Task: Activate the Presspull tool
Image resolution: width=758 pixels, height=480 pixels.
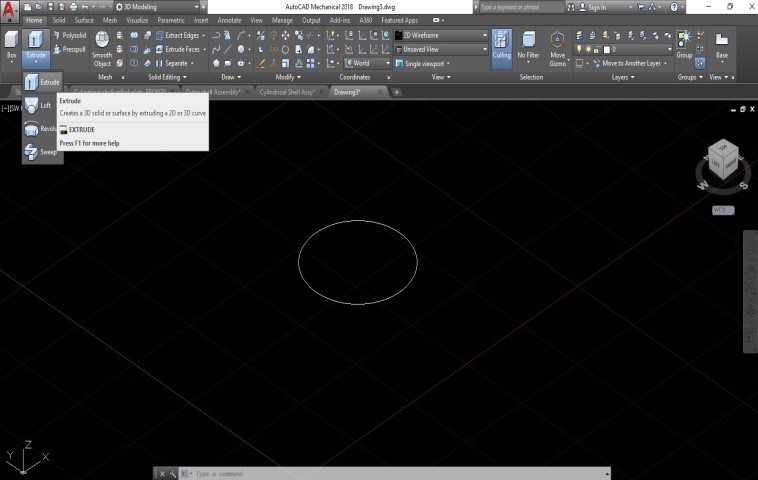Action: point(70,49)
